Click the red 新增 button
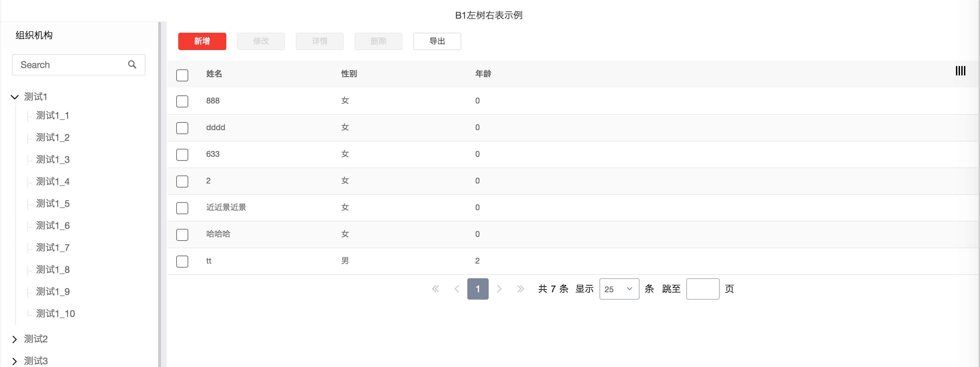This screenshot has width=980, height=367. (202, 41)
